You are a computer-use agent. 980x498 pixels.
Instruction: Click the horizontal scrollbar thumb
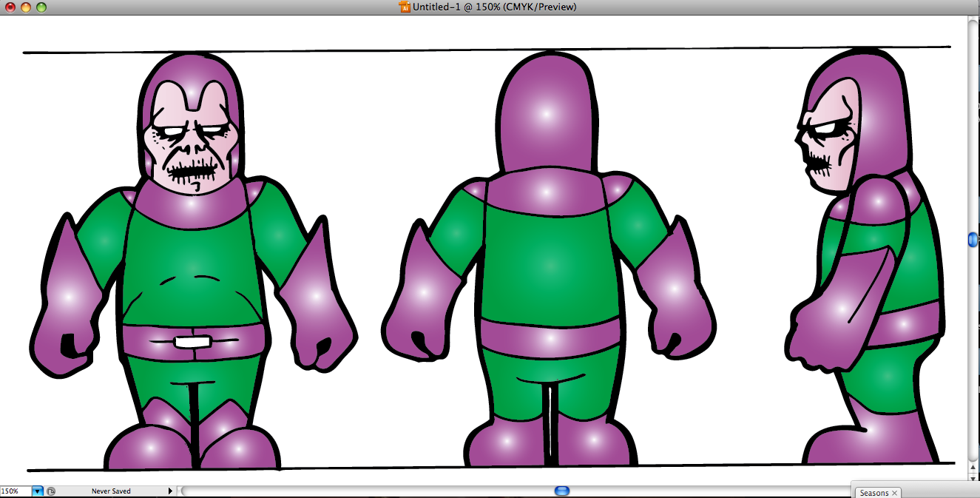pos(562,491)
